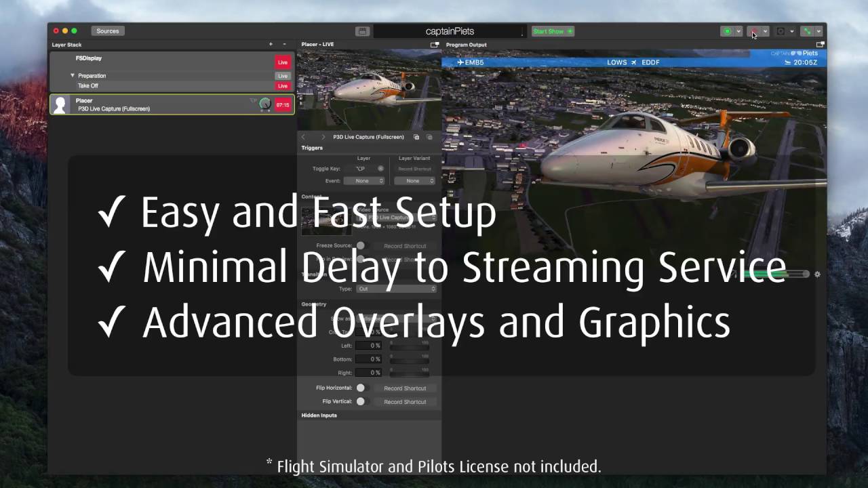Click the Placer layer volume knob
The image size is (868, 488).
[265, 104]
